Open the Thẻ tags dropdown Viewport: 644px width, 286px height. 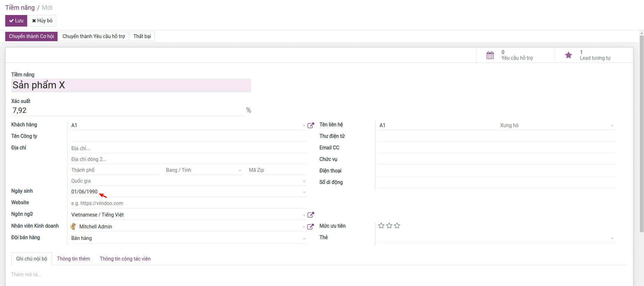coord(612,239)
